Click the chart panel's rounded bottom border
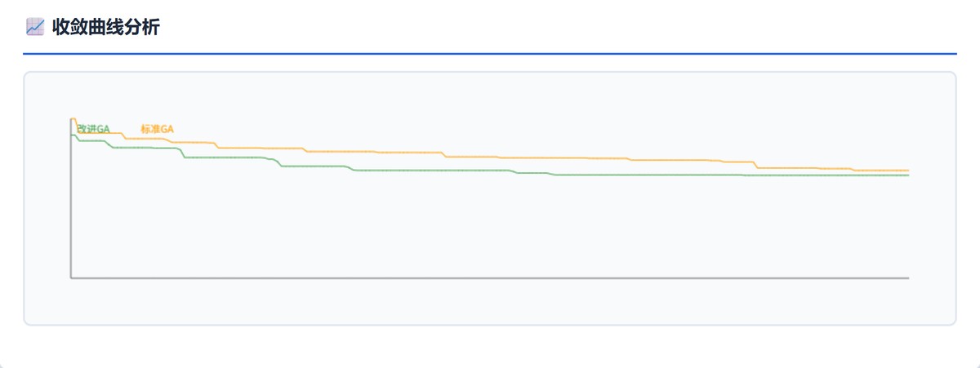Screen dimensions: 980x368 click(x=490, y=325)
